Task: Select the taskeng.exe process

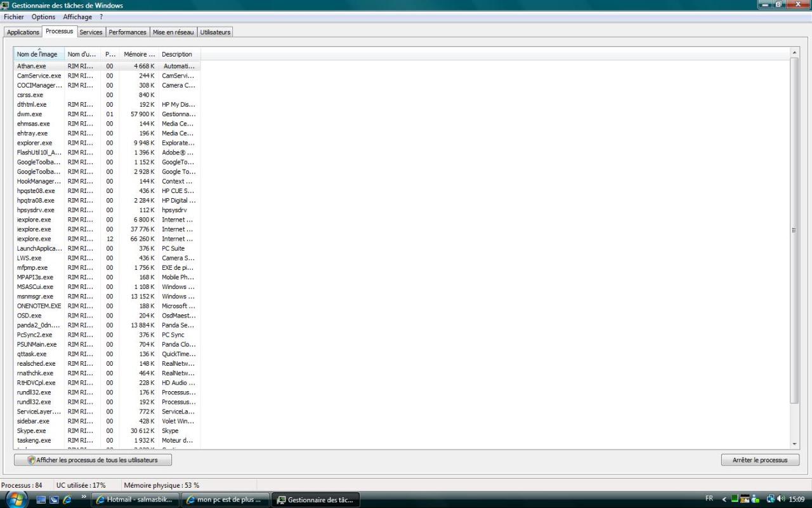Action: [x=107, y=440]
